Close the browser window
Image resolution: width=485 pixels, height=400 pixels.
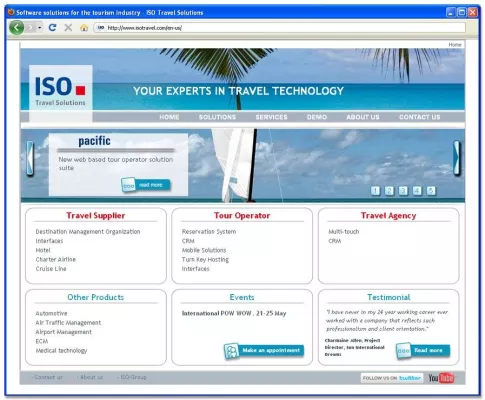point(473,13)
